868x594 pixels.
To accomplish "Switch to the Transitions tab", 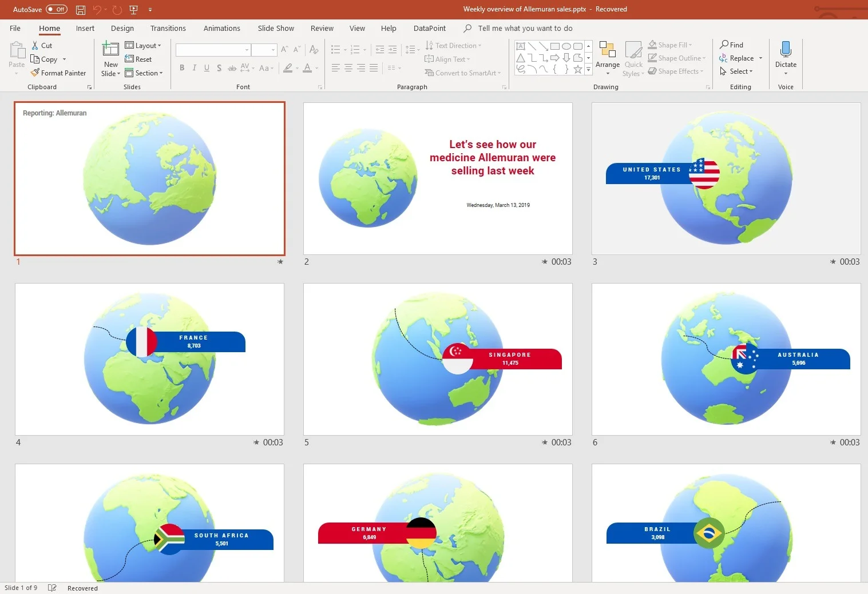I will [168, 28].
